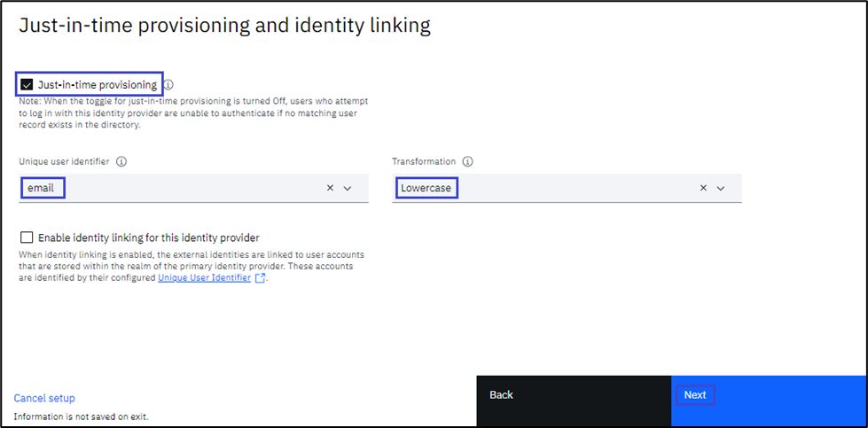Clear the email value with X icon
Image resolution: width=868 pixels, height=428 pixels.
pyautogui.click(x=330, y=188)
